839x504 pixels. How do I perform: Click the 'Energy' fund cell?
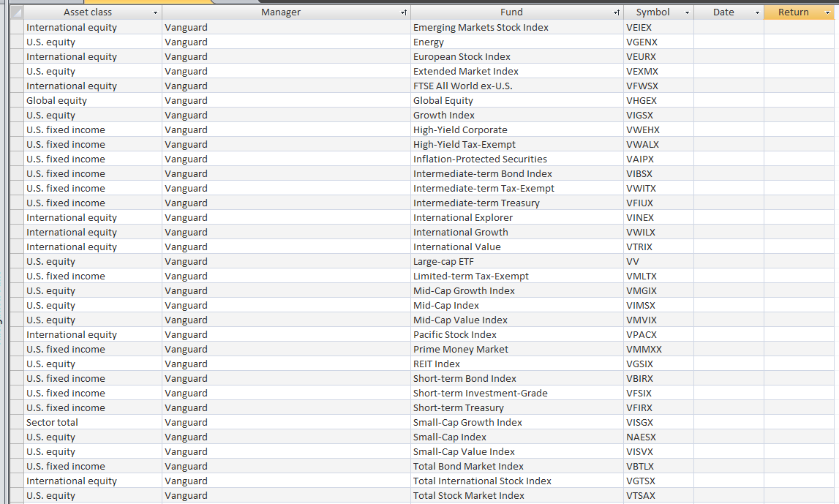click(x=517, y=42)
